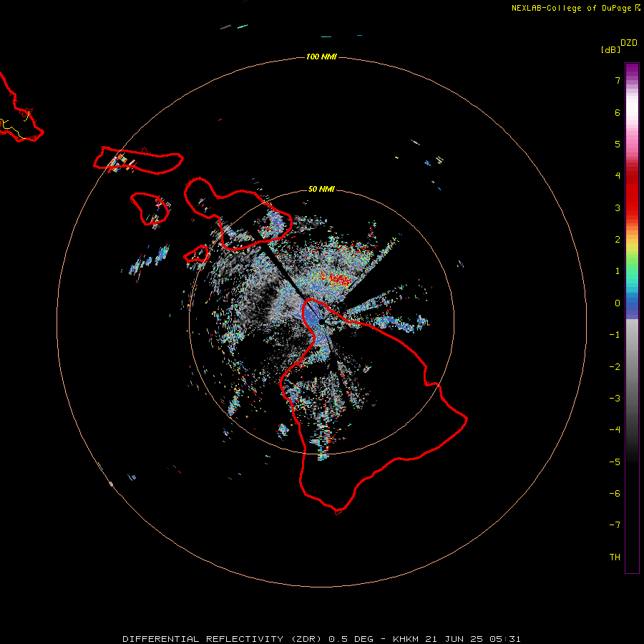Click the 100 NMI range ring label
This screenshot has width=644, height=644.
click(x=321, y=57)
